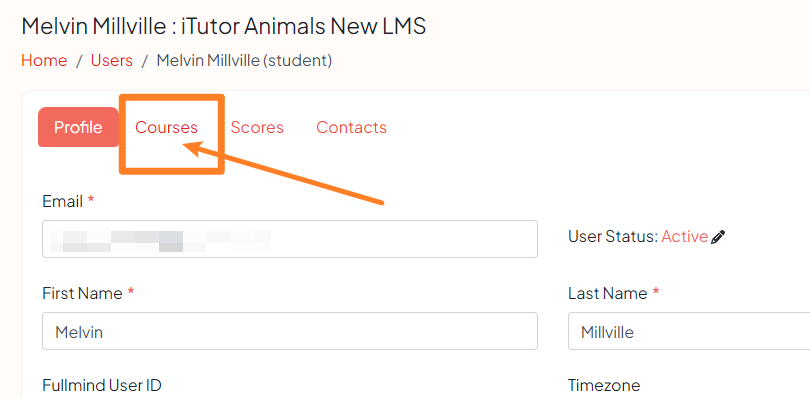Click the page title Melvin Millville heading
The width and height of the screenshot is (810, 398).
[x=224, y=26]
